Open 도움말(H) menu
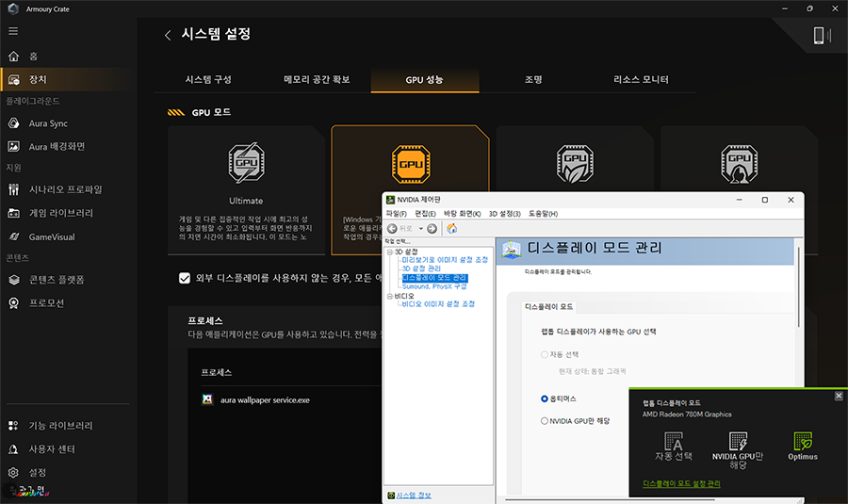Screen dimensions: 848x504 click(543, 214)
